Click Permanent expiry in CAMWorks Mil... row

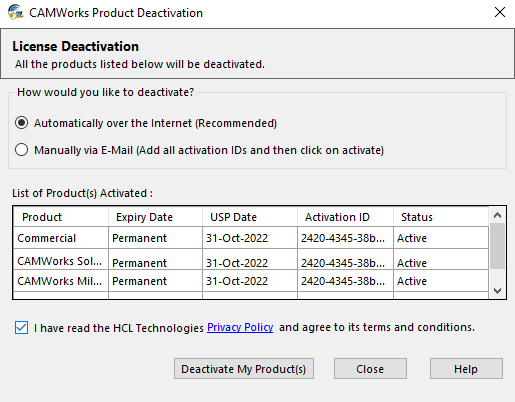pyautogui.click(x=155, y=281)
